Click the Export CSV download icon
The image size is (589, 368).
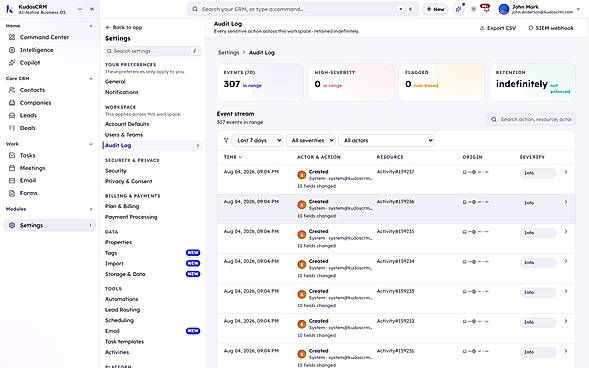coord(482,28)
